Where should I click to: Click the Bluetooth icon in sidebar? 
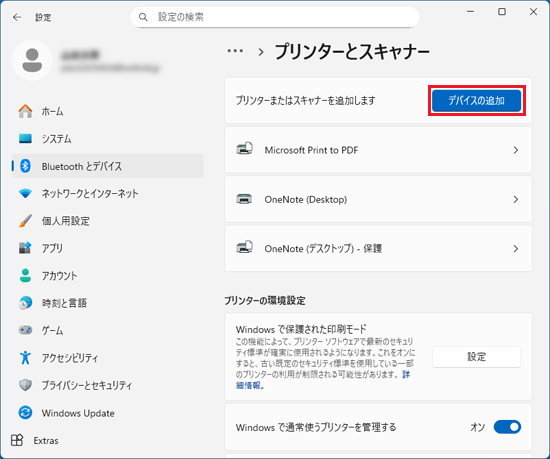tap(25, 166)
